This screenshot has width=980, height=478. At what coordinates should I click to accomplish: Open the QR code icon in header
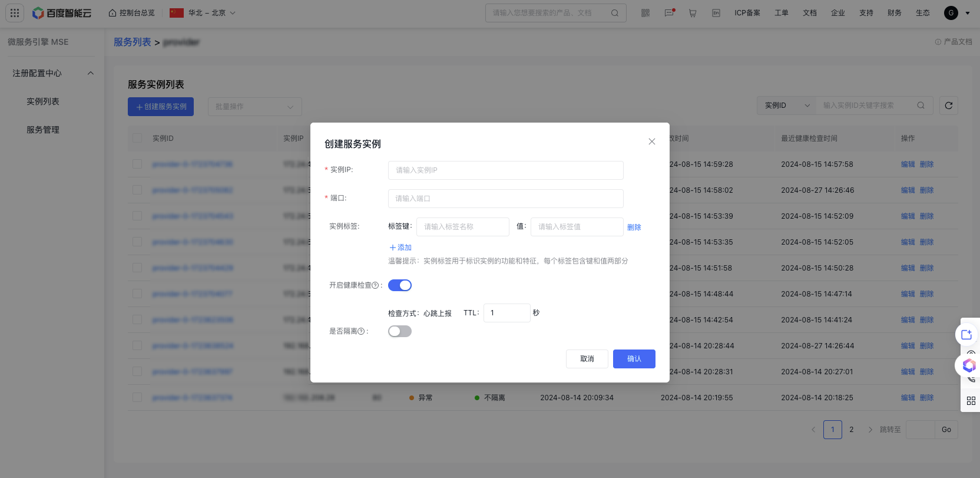point(645,13)
